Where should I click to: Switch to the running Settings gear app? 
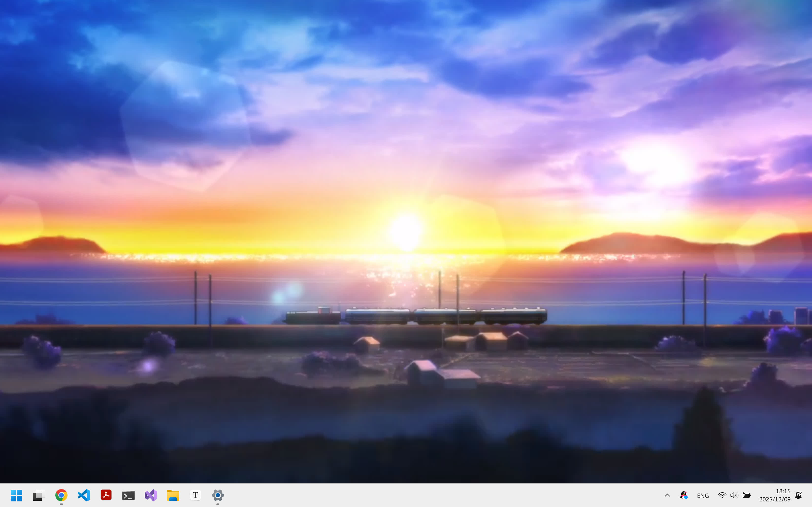click(218, 495)
